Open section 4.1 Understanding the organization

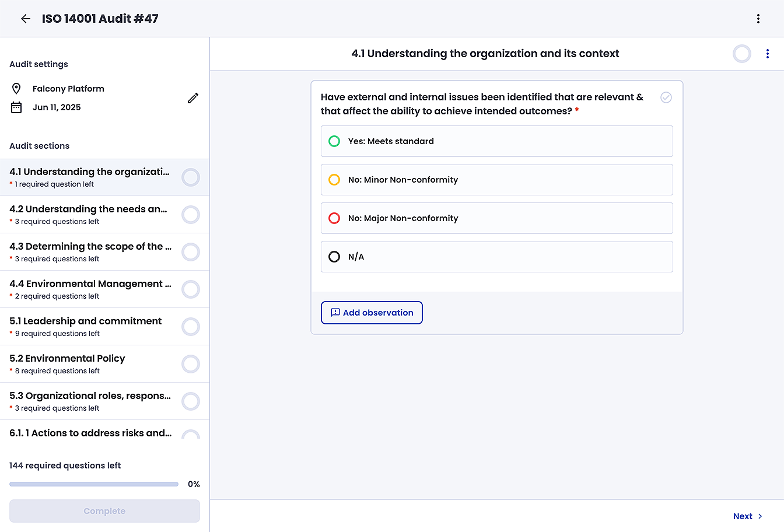click(104, 177)
